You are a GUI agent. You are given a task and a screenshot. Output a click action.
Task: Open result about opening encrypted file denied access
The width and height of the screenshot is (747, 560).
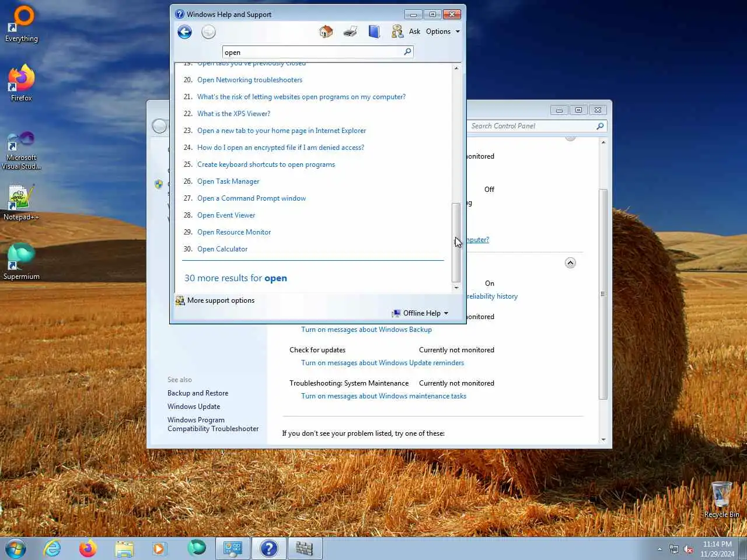281,148
